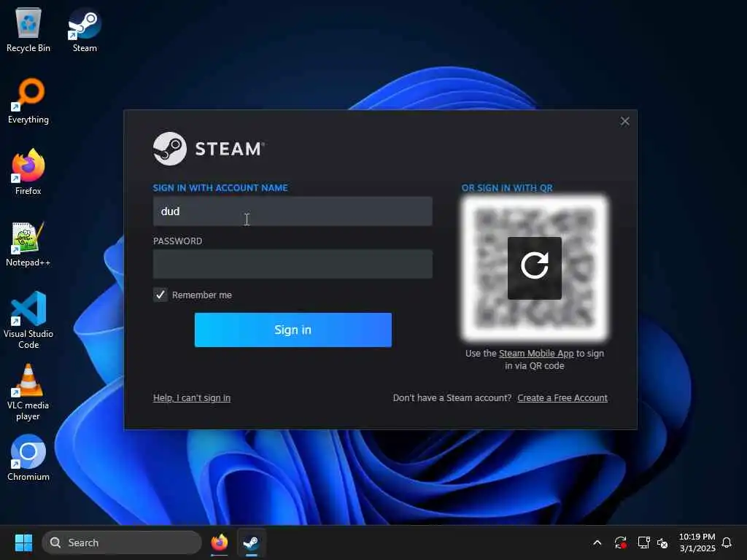The image size is (747, 560).
Task: Show hidden system tray icons
Action: 597,542
